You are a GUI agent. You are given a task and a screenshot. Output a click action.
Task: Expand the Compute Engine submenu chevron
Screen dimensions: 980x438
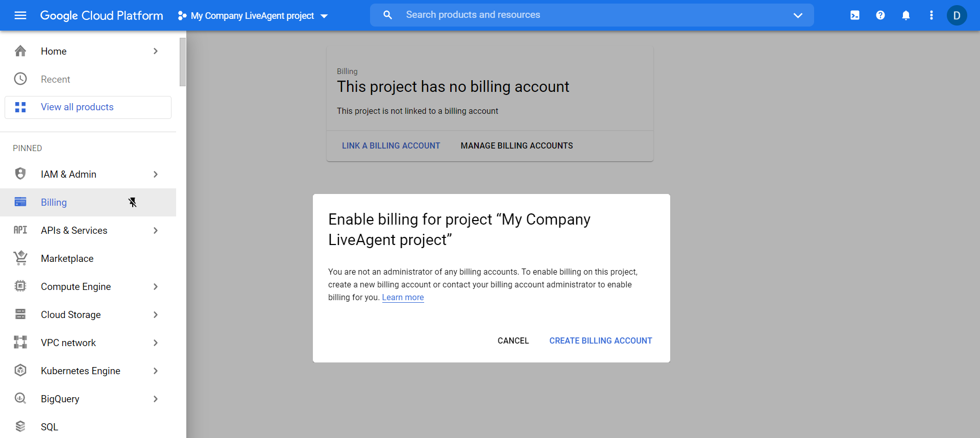click(156, 286)
